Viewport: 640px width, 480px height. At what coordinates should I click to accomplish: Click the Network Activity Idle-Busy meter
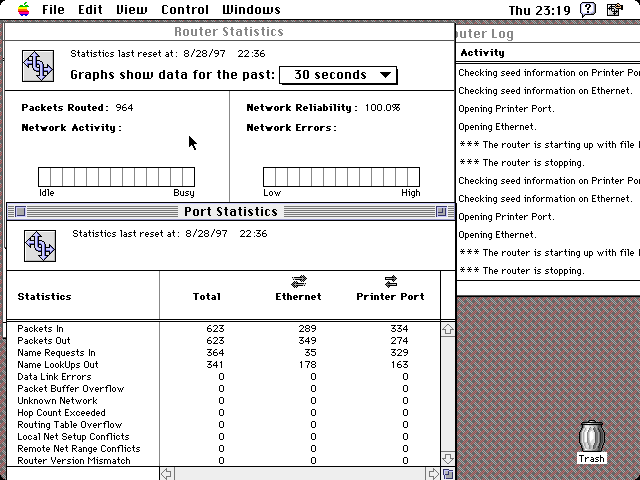[116, 177]
